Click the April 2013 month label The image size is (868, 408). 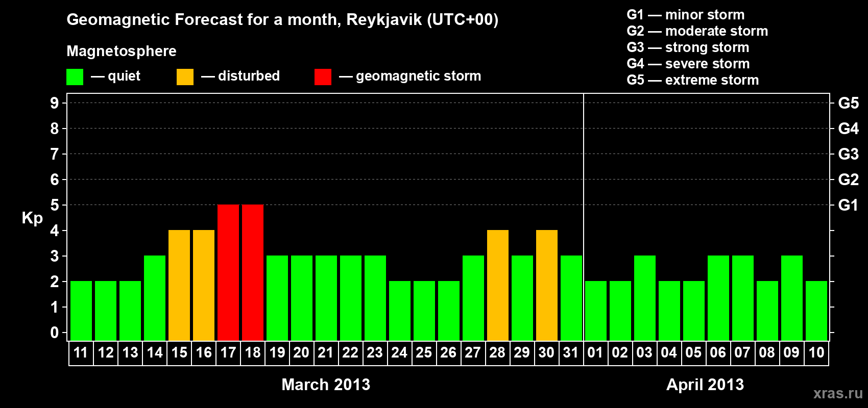point(705,385)
